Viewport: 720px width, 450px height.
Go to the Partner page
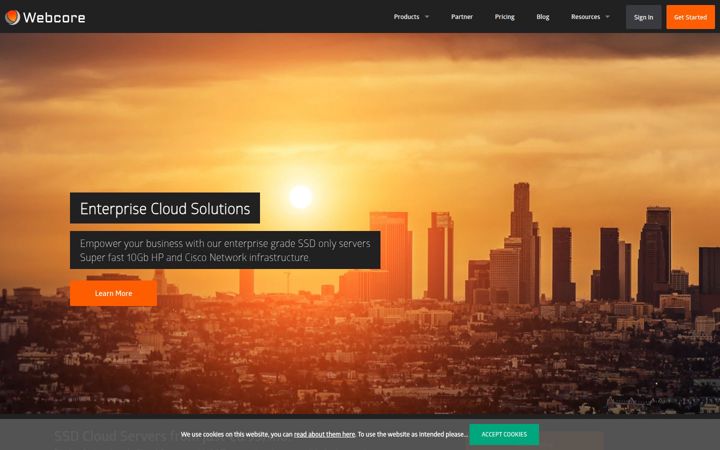[461, 17]
